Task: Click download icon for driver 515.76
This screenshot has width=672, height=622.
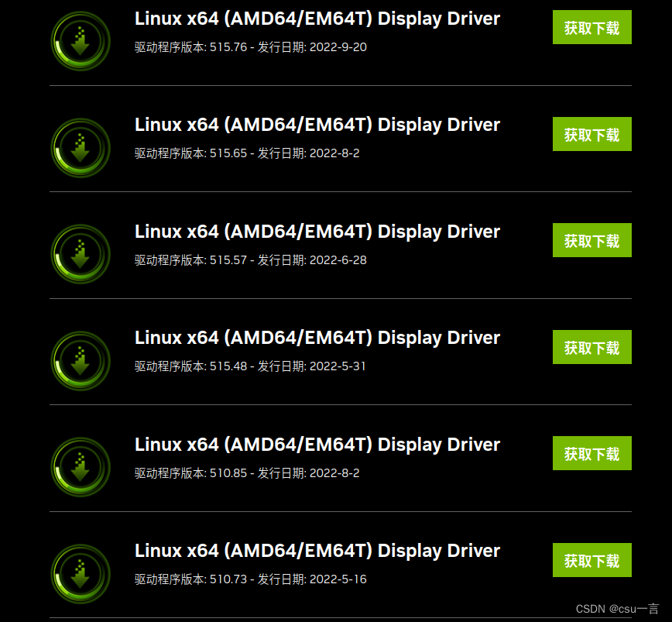Action: (x=81, y=41)
